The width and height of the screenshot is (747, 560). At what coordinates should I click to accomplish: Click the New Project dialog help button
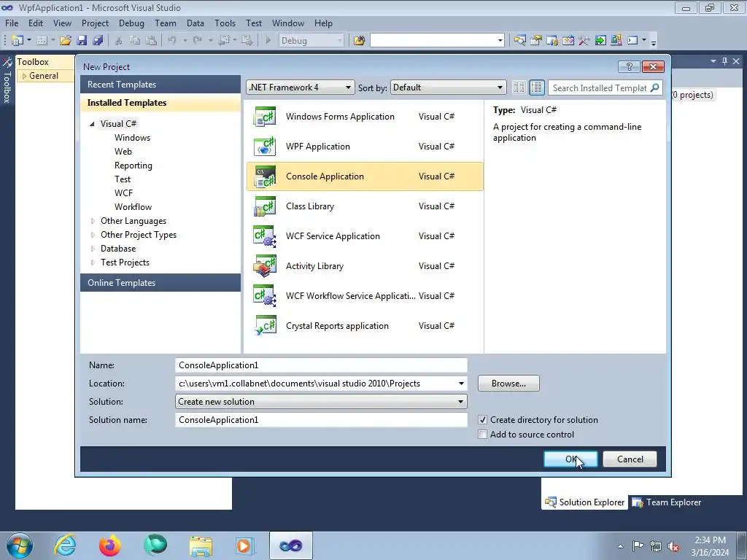(x=629, y=66)
